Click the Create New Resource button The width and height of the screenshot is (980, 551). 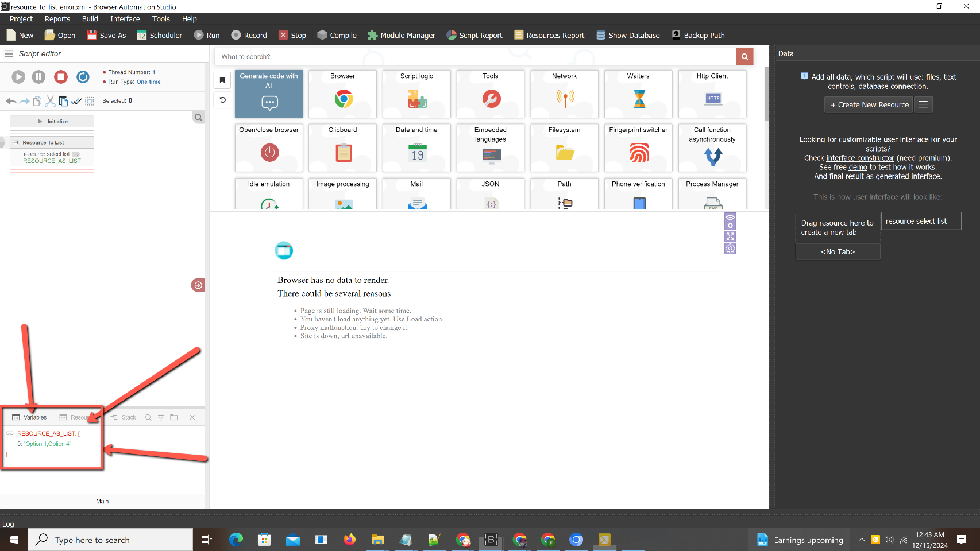tap(868, 104)
